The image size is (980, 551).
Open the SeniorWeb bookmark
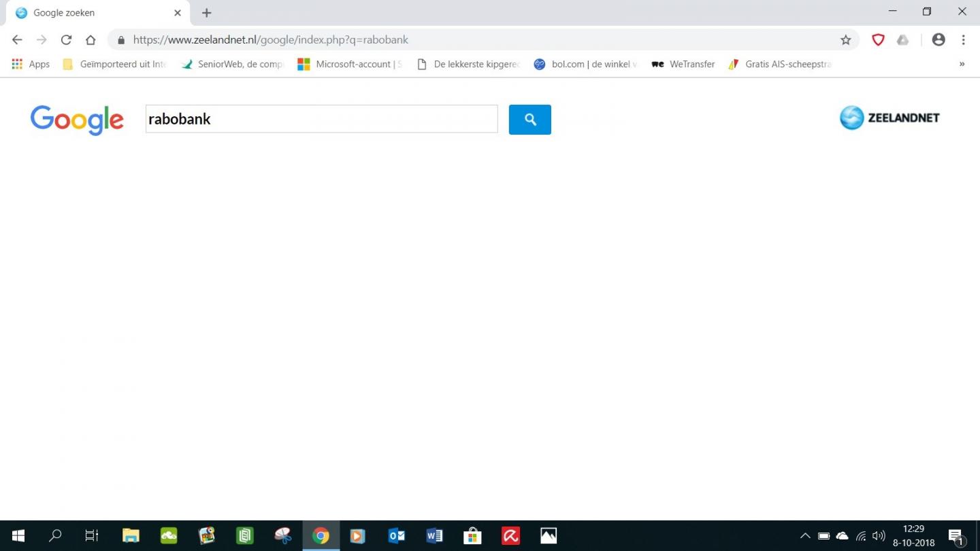233,64
